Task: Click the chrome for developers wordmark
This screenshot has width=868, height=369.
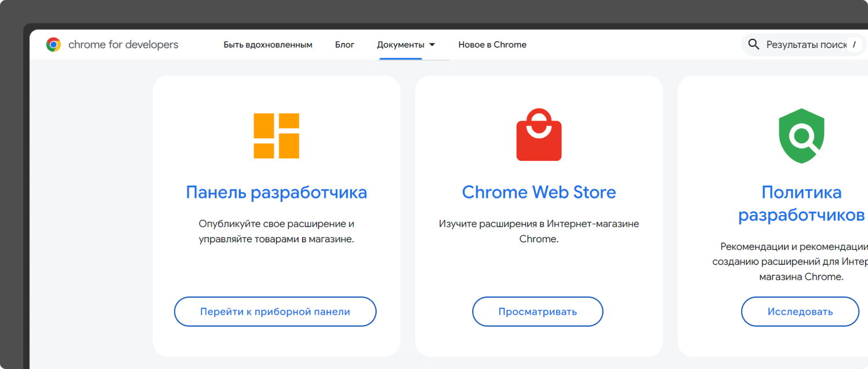Action: 123,45
